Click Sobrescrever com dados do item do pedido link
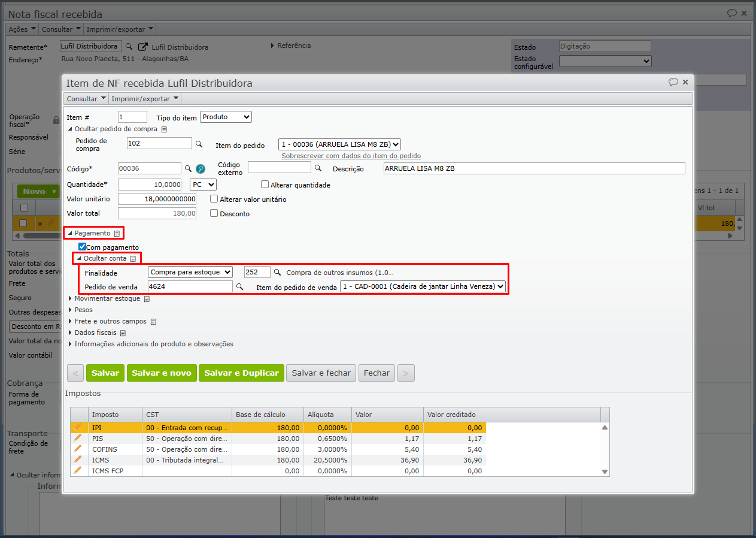Viewport: 756px width, 538px height. (351, 156)
